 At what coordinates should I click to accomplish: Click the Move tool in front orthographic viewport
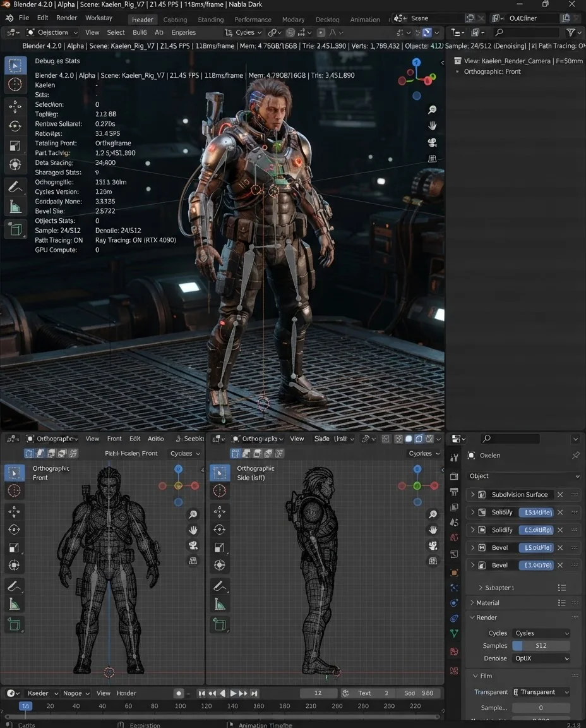click(15, 512)
